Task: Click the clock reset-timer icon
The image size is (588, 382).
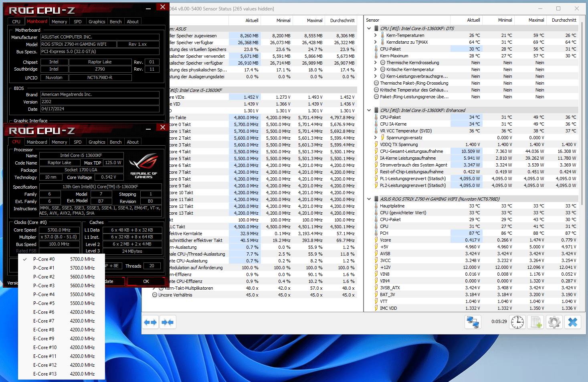Action: (x=517, y=322)
